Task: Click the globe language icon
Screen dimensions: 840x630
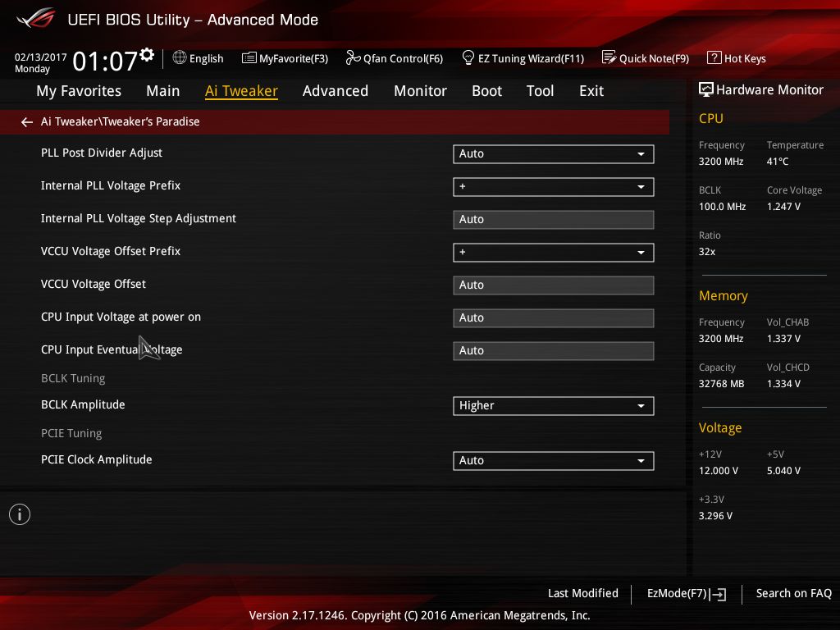Action: click(180, 57)
